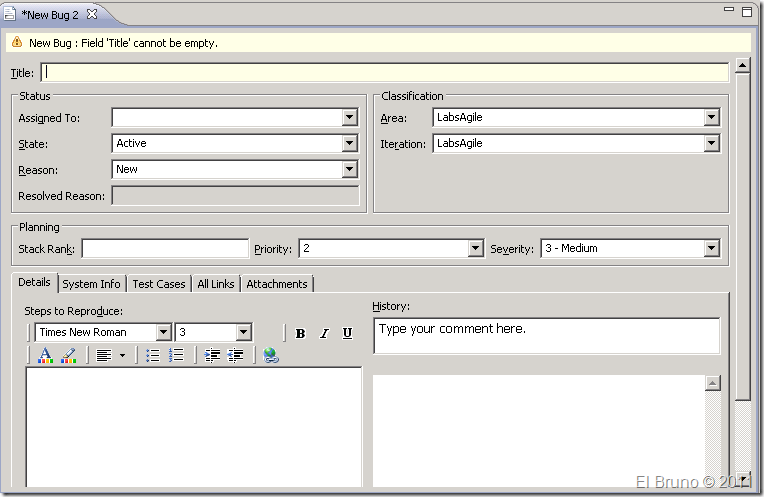
Task: Click the text highlight color icon
Action: coord(68,355)
